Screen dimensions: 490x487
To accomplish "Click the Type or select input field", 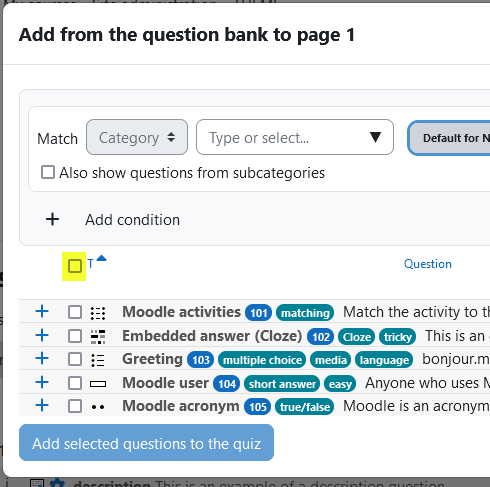I will (x=283, y=137).
